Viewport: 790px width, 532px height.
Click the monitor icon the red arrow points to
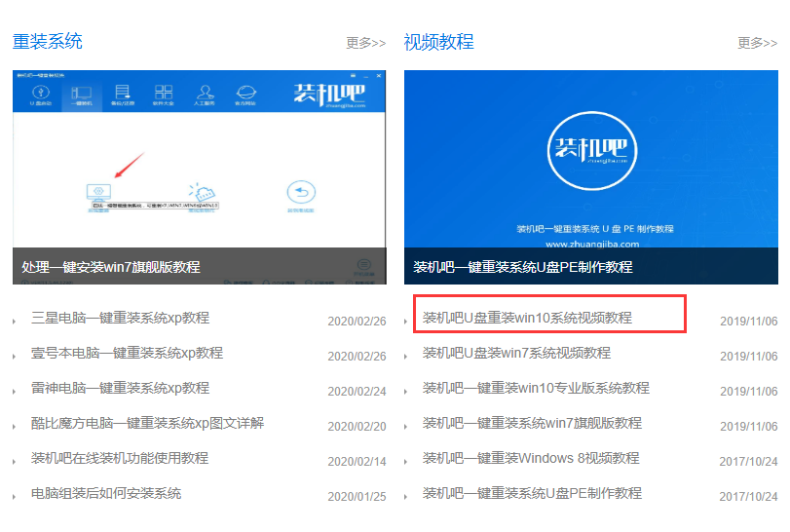tap(98, 191)
